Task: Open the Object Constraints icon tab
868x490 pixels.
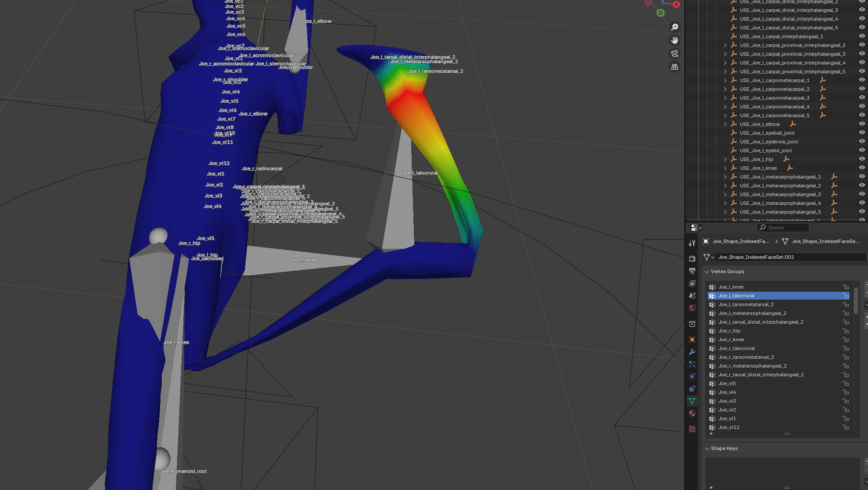Action: coord(692,389)
